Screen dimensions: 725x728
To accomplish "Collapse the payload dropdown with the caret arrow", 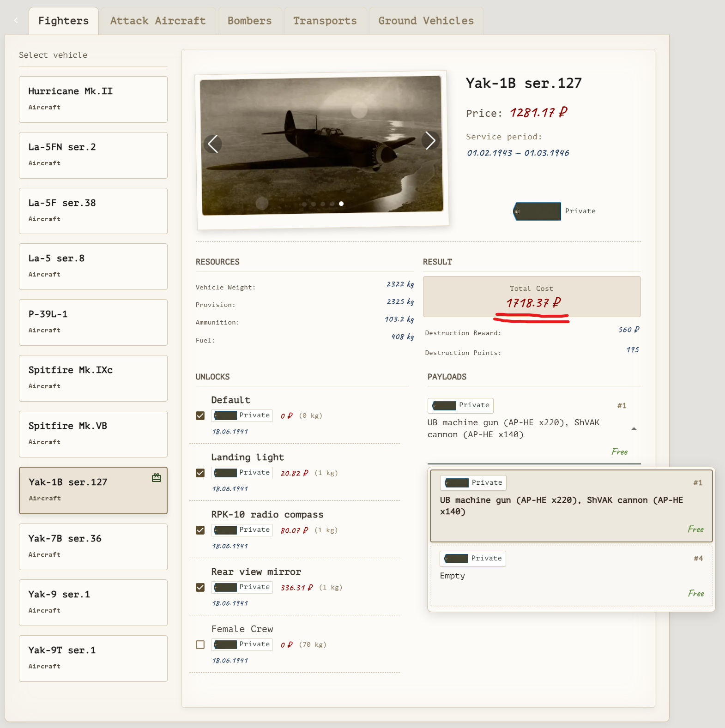I will click(x=634, y=429).
